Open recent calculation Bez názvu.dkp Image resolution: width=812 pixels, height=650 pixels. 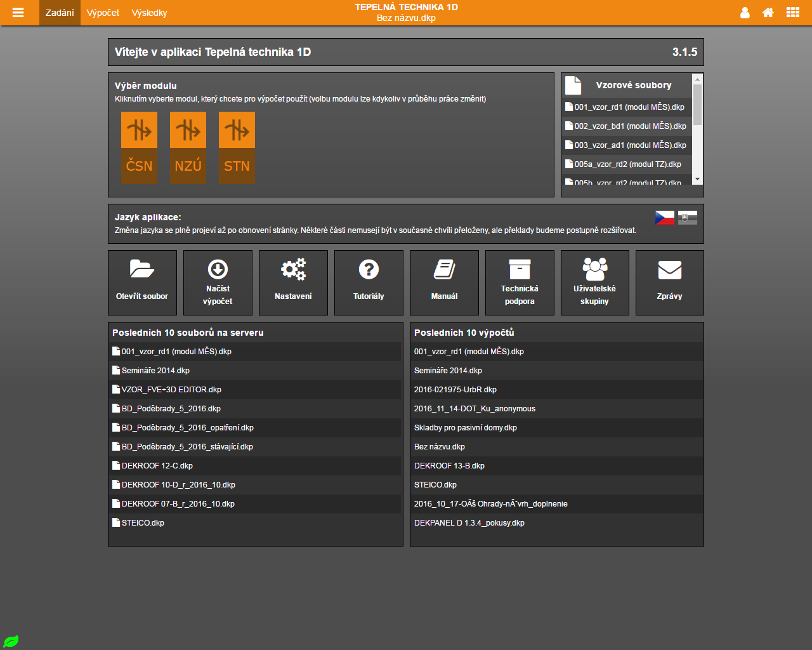coord(557,447)
